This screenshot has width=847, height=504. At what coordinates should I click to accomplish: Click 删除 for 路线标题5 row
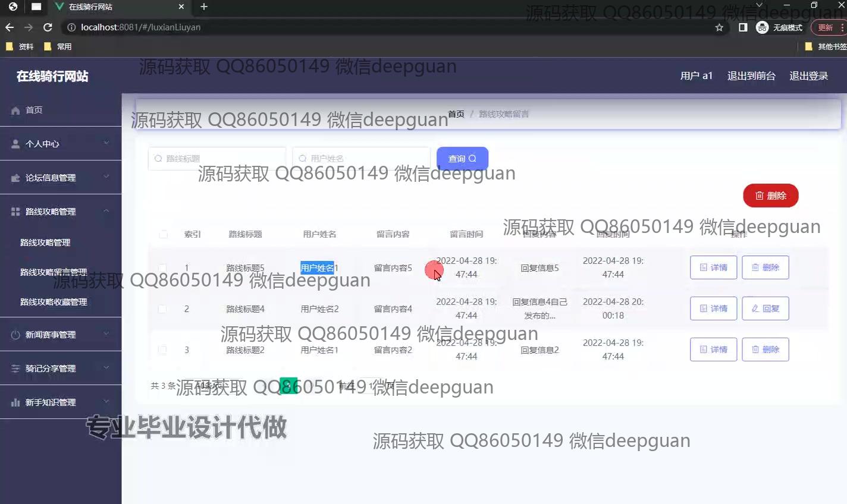pos(765,267)
